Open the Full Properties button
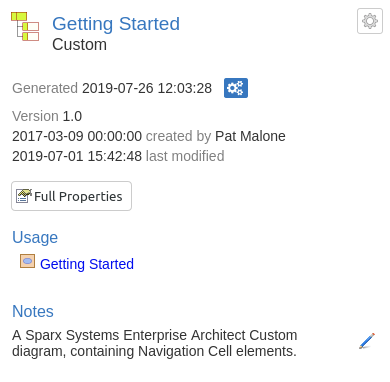 point(71,196)
